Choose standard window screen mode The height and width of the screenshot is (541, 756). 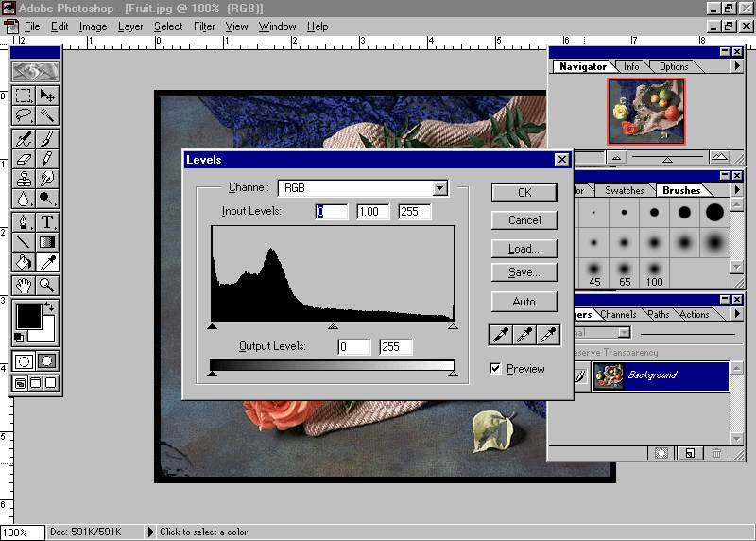[x=20, y=383]
